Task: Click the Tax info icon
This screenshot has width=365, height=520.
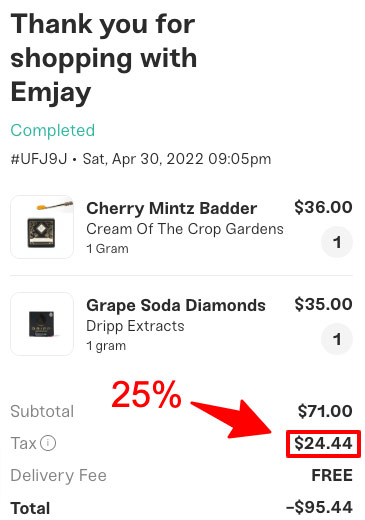Action: point(48,443)
